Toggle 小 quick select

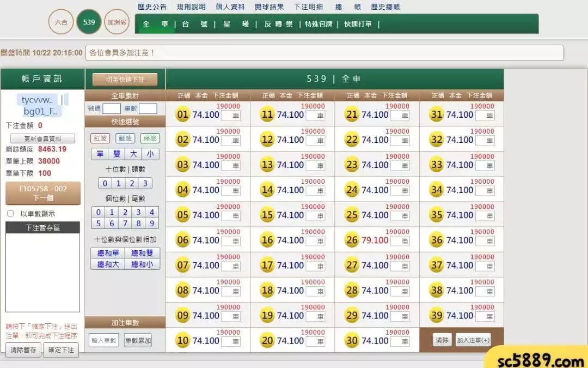[150, 154]
